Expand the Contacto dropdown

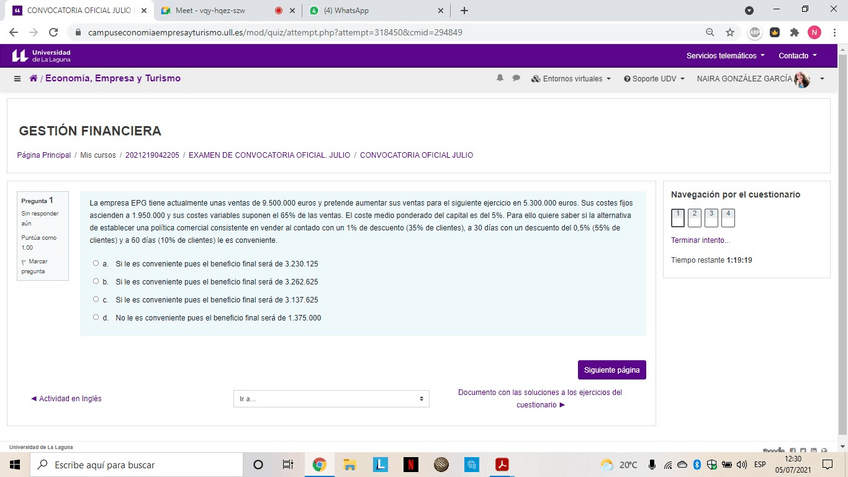click(x=797, y=56)
